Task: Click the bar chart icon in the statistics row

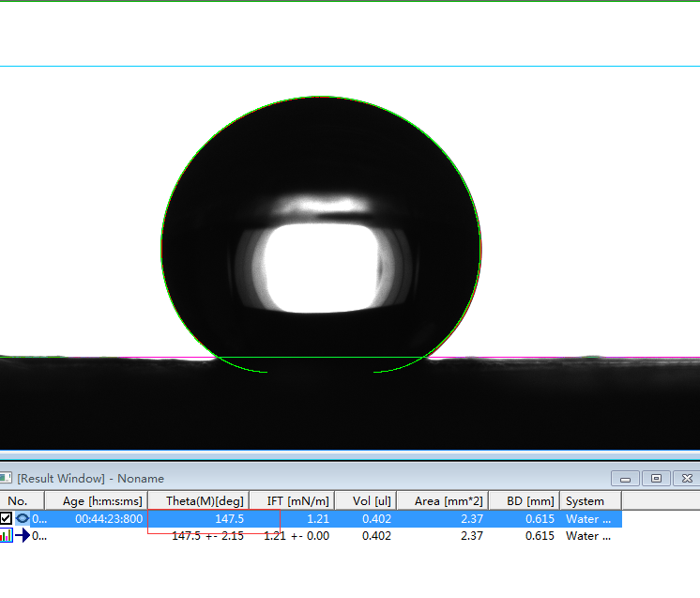Action: [x=7, y=536]
